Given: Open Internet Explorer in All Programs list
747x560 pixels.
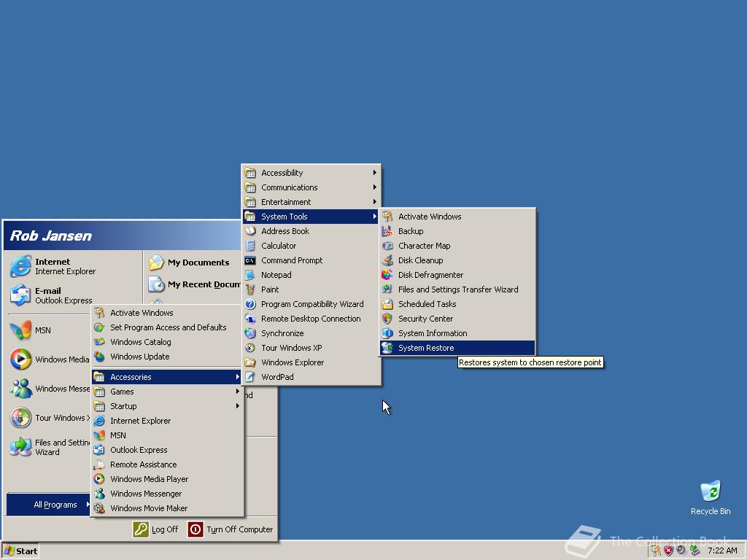Looking at the screenshot, I should click(167, 421).
